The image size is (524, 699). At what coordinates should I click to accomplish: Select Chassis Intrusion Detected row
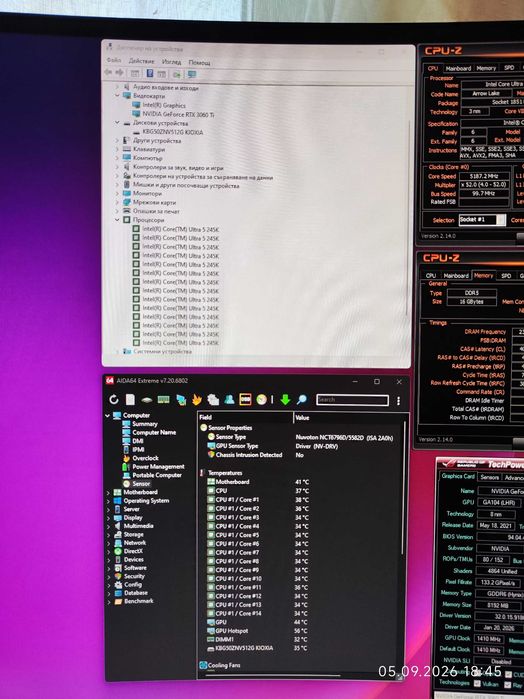tap(256, 455)
